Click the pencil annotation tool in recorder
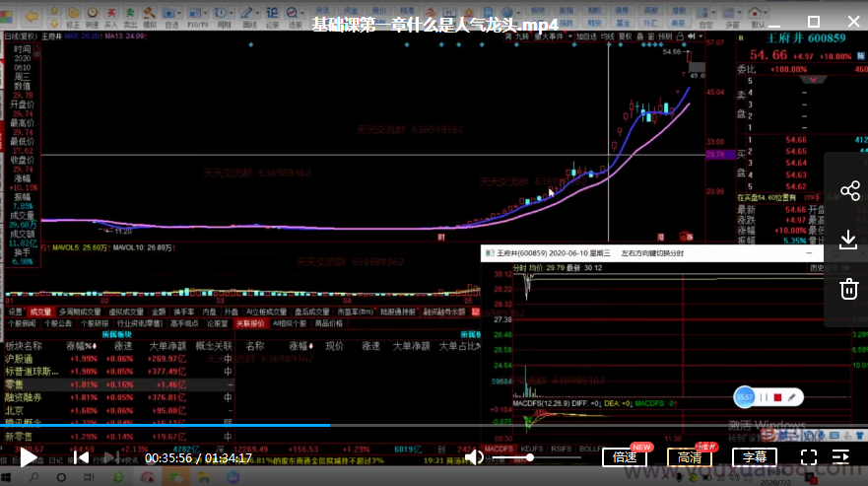This screenshot has height=486, width=868. point(792,396)
